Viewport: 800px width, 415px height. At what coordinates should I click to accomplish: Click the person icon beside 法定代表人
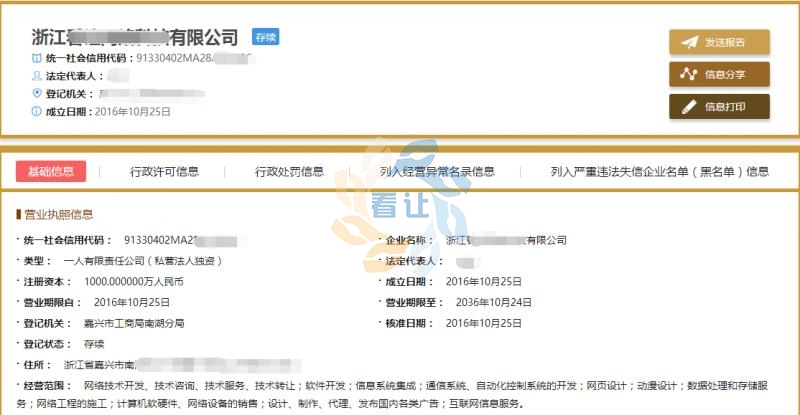[x=37, y=76]
